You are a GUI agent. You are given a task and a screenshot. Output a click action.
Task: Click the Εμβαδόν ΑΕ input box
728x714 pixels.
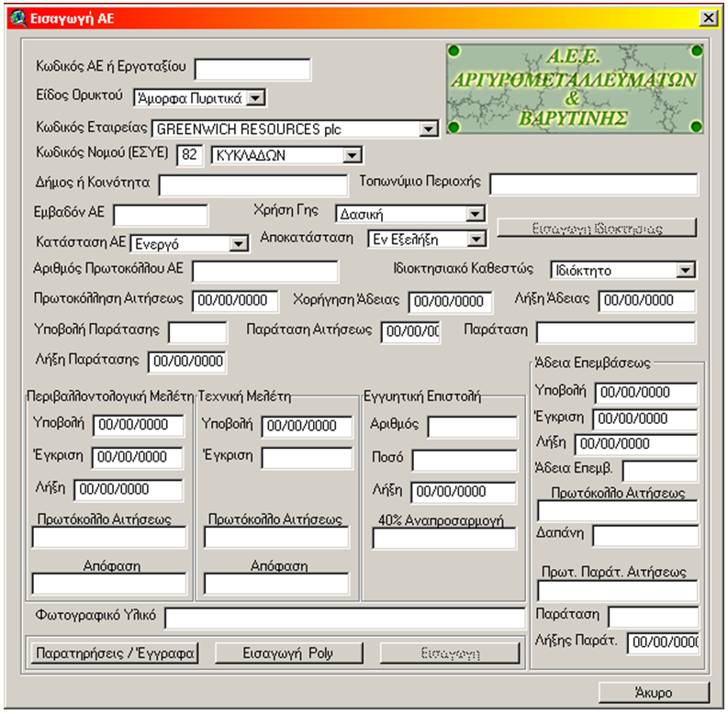point(160,215)
